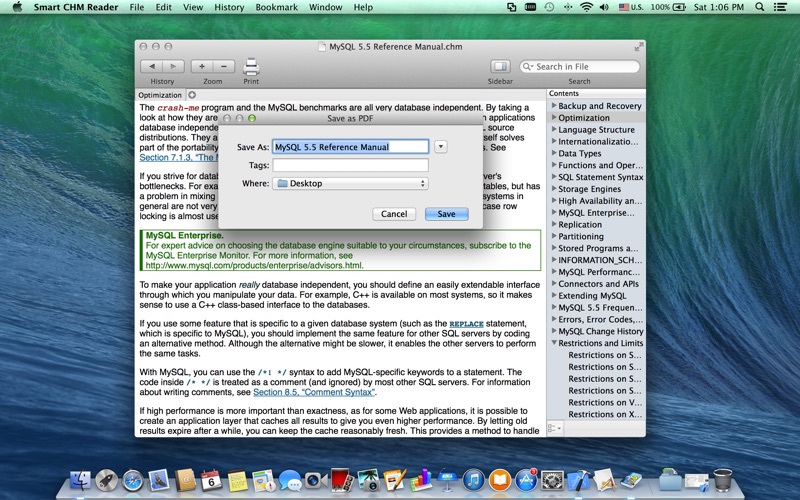Click the Wi-Fi status icon
Screen dimensions: 800x500
(586, 7)
